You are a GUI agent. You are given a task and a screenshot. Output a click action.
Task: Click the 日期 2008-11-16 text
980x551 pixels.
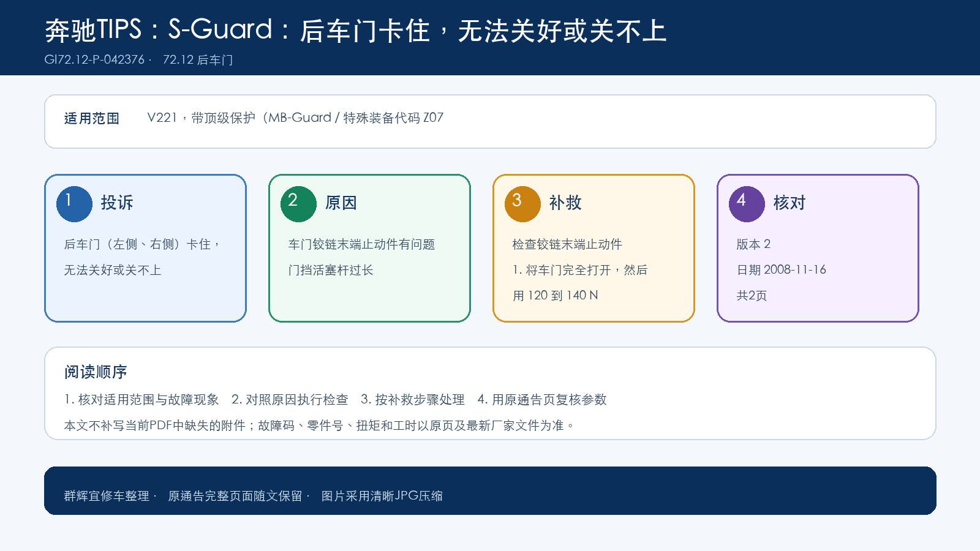point(782,270)
